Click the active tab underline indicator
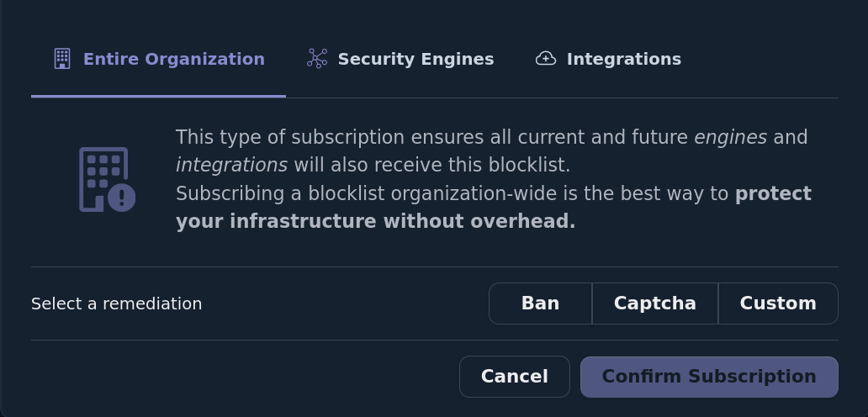Image resolution: width=868 pixels, height=417 pixels. click(x=158, y=96)
